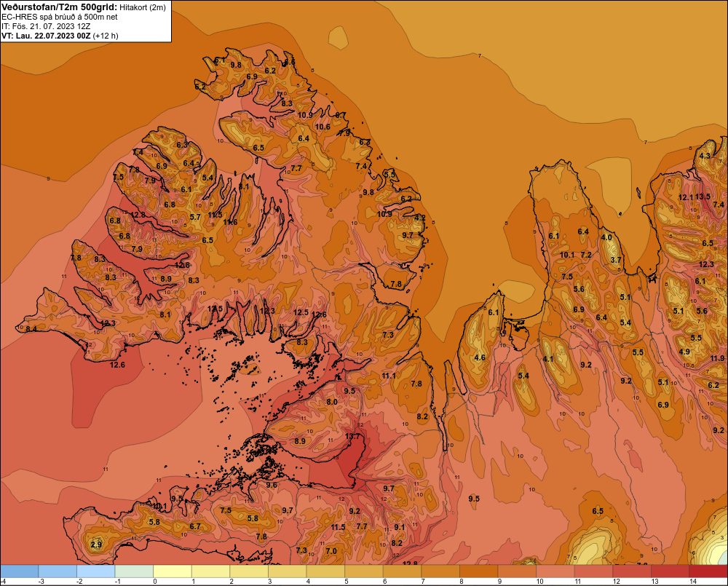The image size is (728, 586).
Task: Select the 12.1 temperature label
Action: (x=686, y=197)
